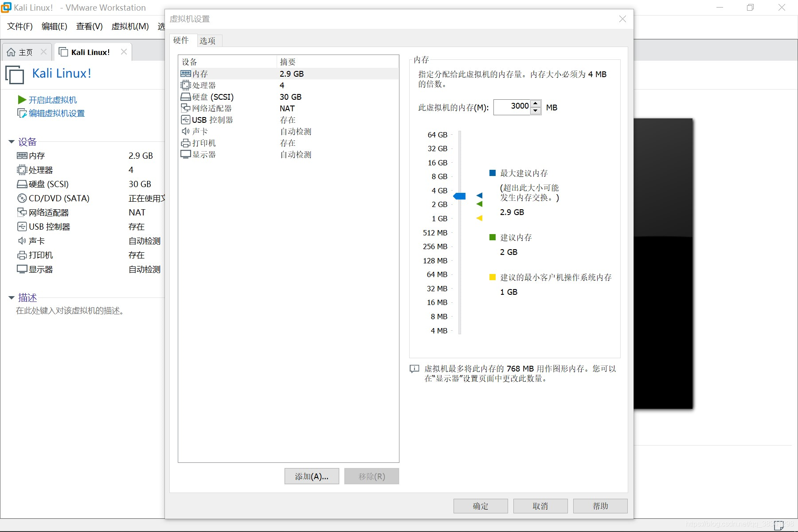Click 处理器 icon in main window device panel
The image size is (798, 532).
(x=22, y=170)
